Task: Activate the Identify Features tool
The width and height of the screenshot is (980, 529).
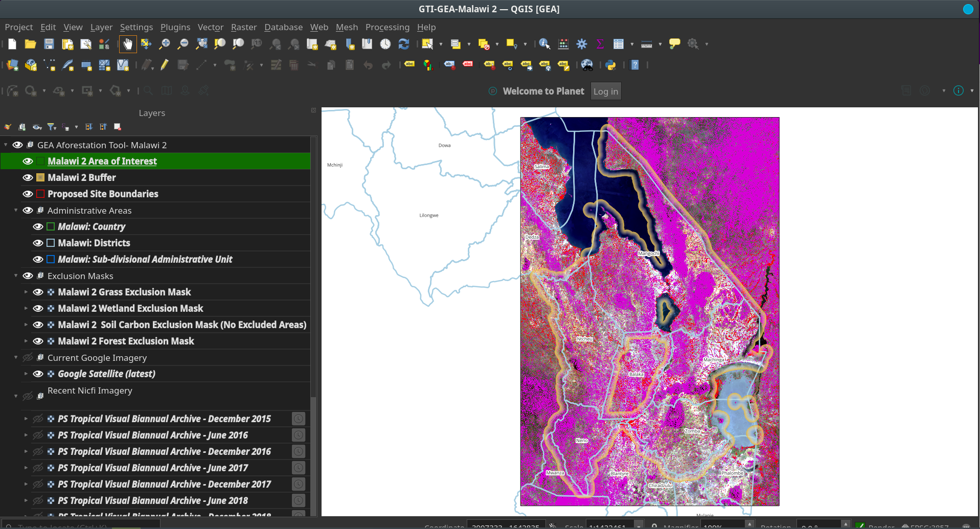Action: point(545,44)
